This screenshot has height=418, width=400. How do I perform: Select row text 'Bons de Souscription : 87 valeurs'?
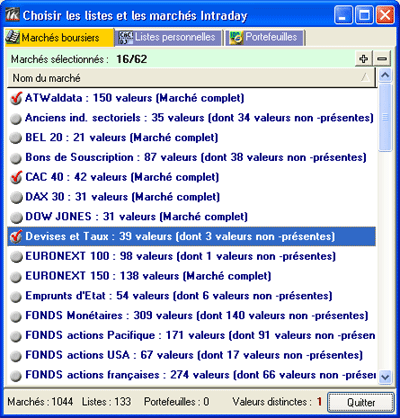tap(111, 157)
